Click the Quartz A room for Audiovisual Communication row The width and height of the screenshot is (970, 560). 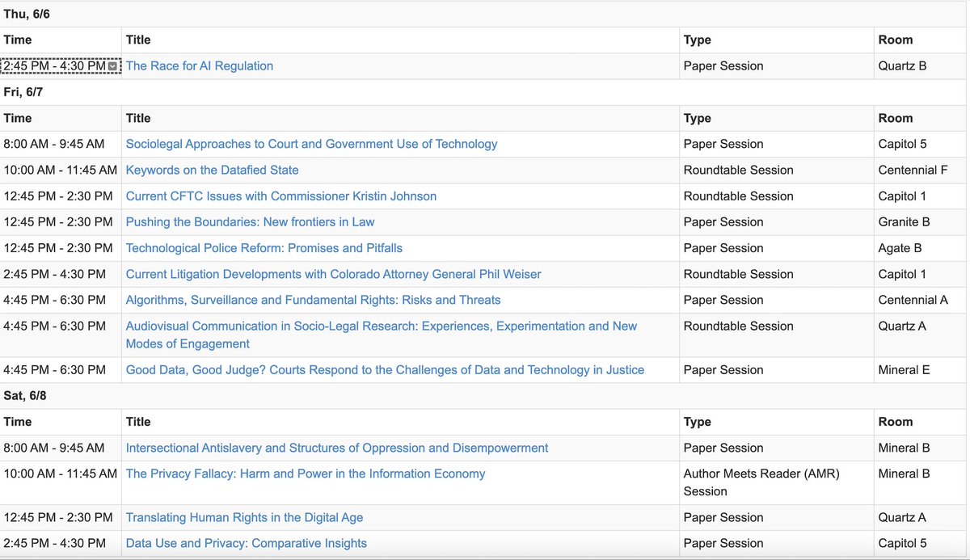[903, 326]
